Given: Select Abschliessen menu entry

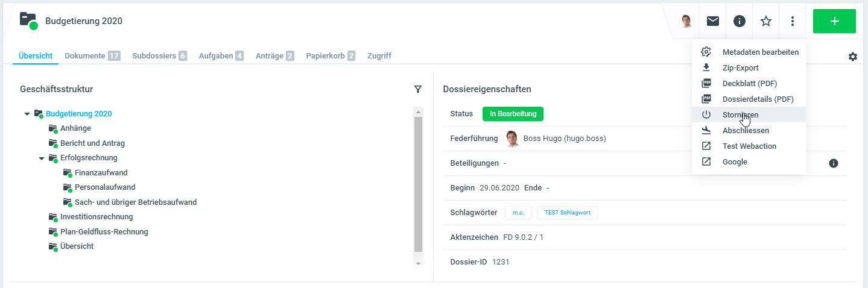Looking at the screenshot, I should [x=745, y=130].
